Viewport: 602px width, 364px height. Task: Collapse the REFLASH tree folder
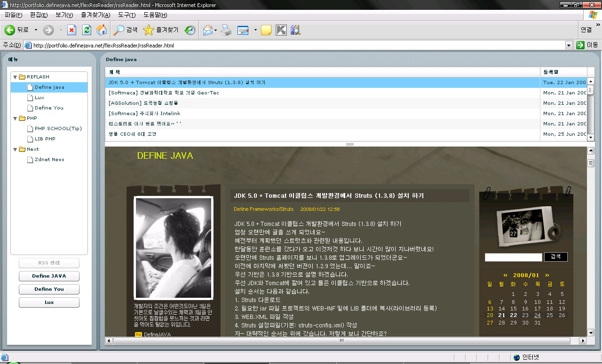(x=15, y=77)
